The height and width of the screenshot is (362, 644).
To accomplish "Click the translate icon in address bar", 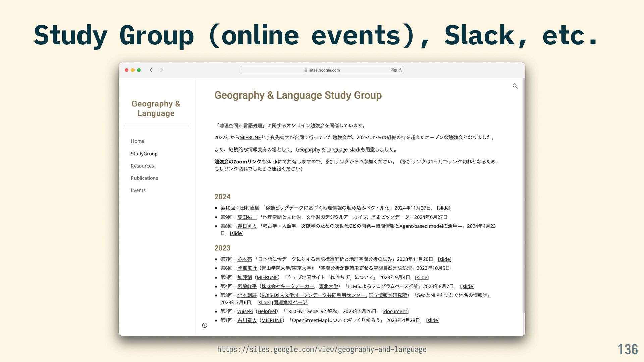I will (x=393, y=70).
